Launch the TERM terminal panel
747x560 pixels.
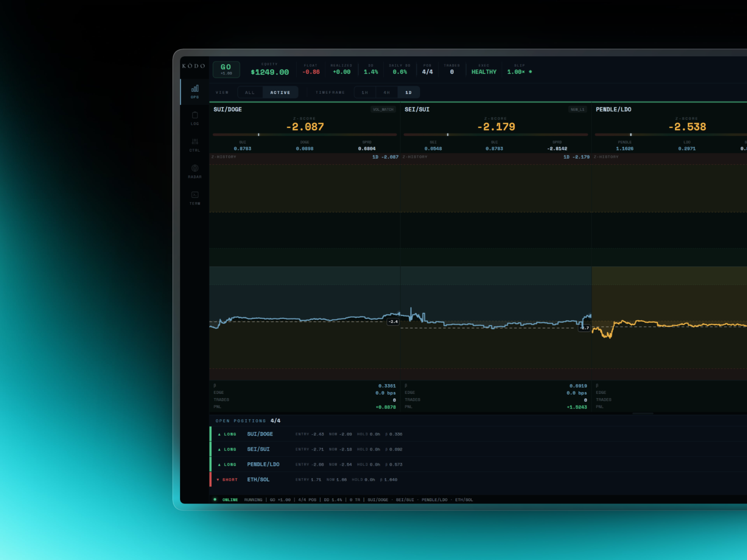tap(195, 198)
